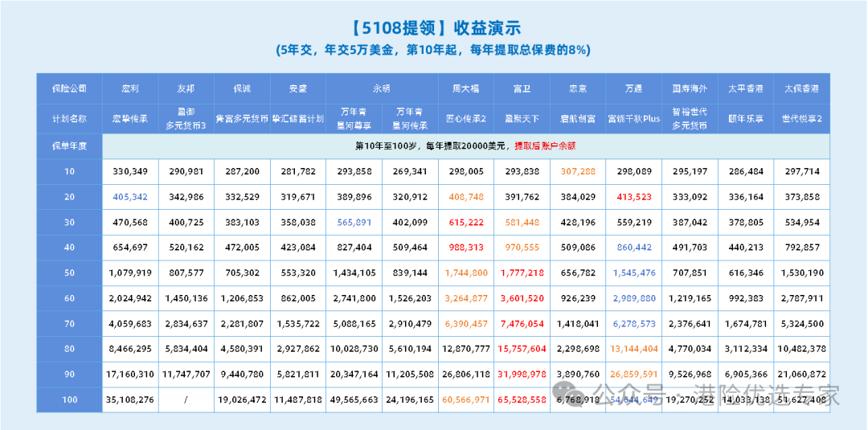This screenshot has width=868, height=430.
Task: Select the 保诚 company header
Action: coord(242,88)
